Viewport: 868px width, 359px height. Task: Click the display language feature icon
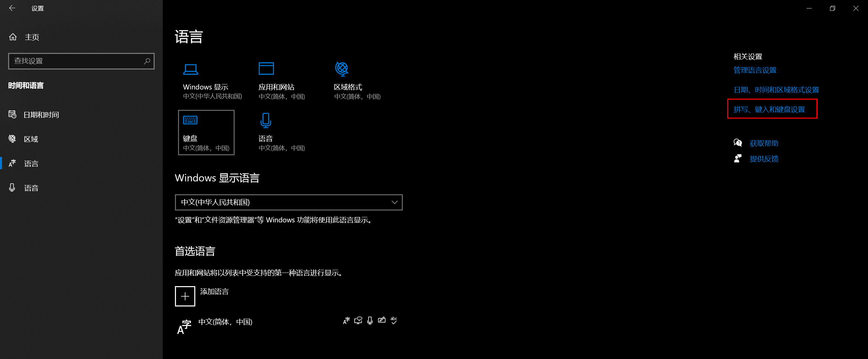pyautogui.click(x=346, y=321)
